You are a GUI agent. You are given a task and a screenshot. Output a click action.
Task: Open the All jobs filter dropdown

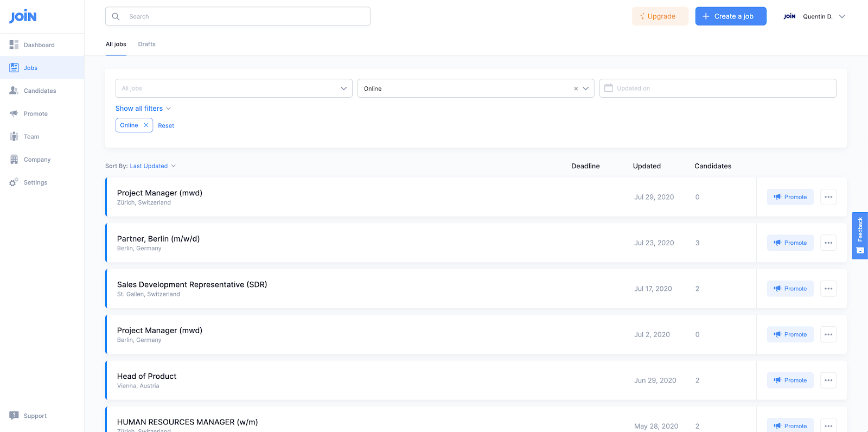pyautogui.click(x=234, y=88)
